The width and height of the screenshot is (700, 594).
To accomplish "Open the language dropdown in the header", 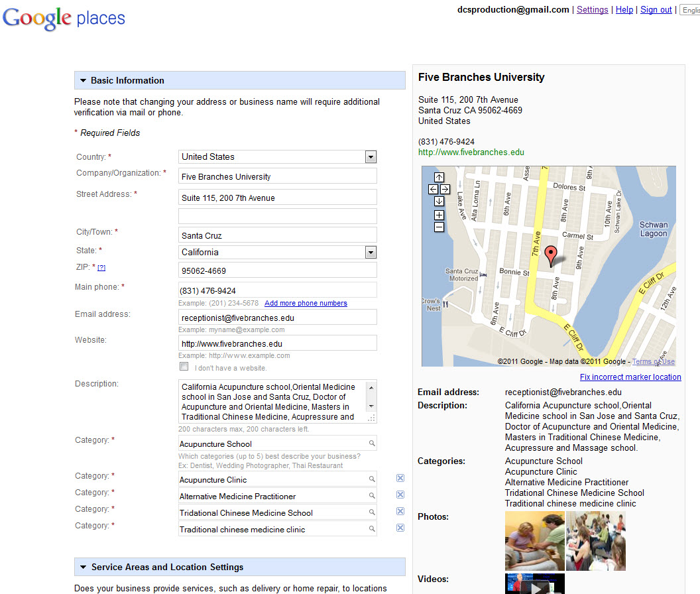I will [x=690, y=10].
